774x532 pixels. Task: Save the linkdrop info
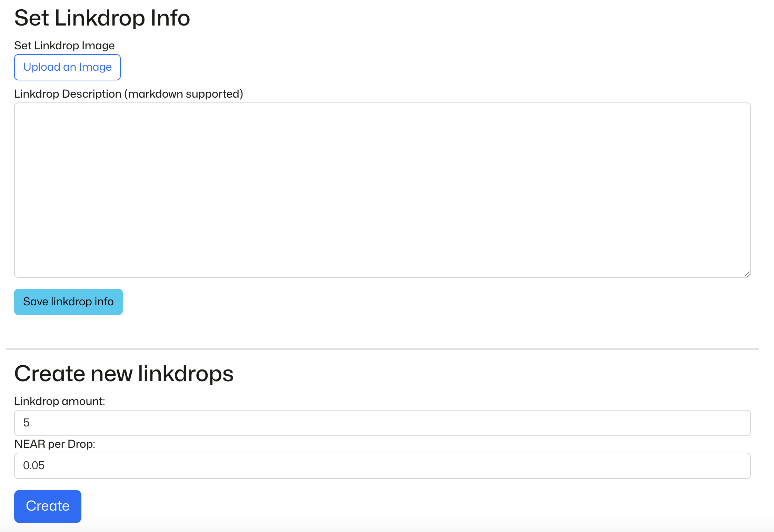(x=68, y=302)
